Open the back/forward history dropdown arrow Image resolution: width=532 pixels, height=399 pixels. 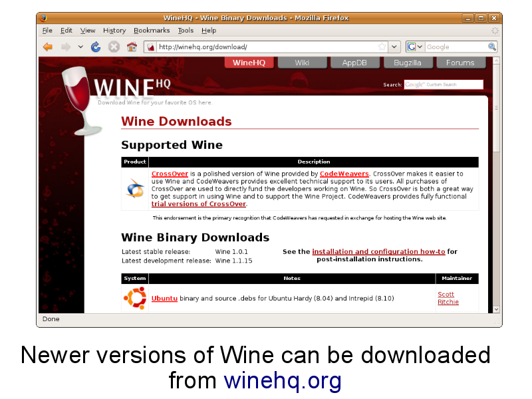coord(80,47)
